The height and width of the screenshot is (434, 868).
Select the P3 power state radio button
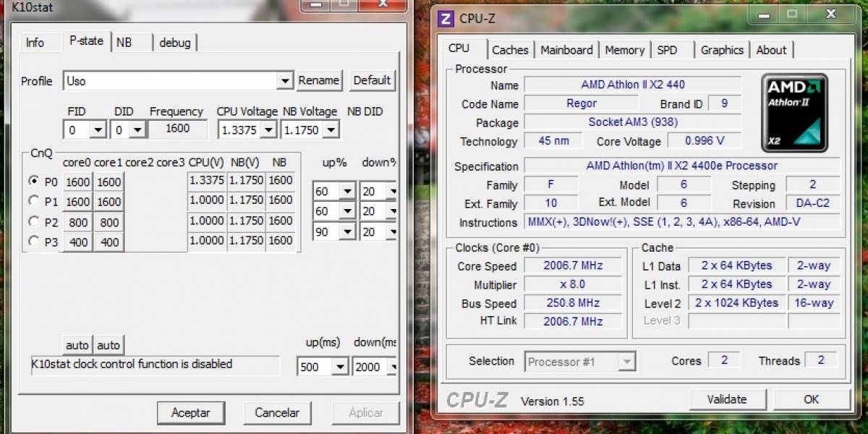[x=33, y=241]
